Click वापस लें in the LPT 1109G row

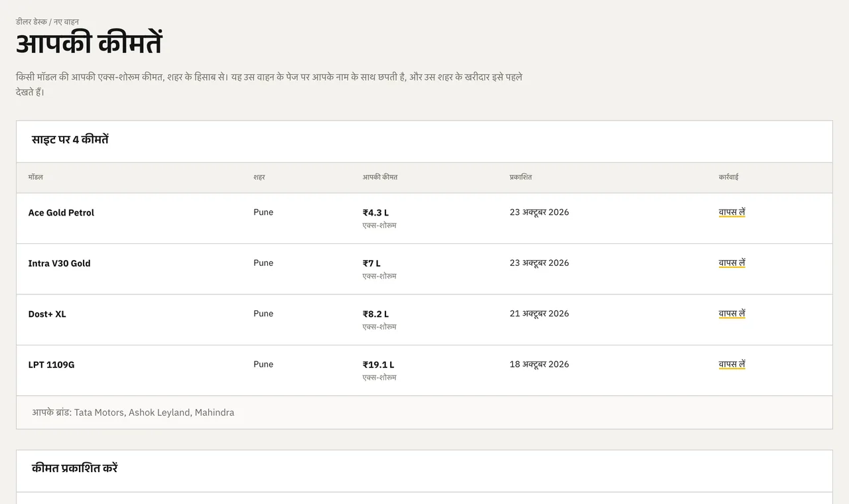coord(732,364)
